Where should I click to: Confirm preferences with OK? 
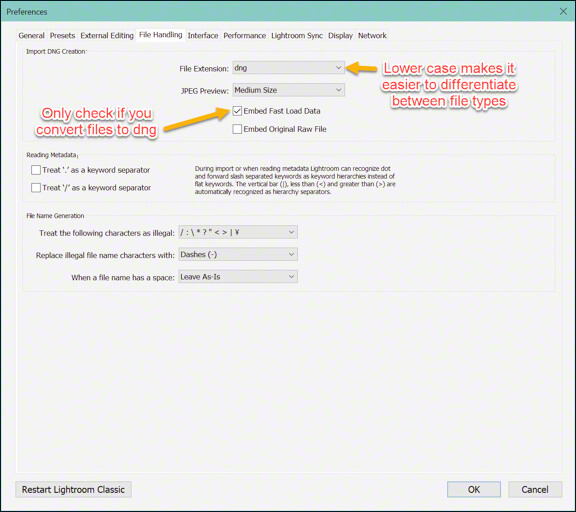coord(474,490)
